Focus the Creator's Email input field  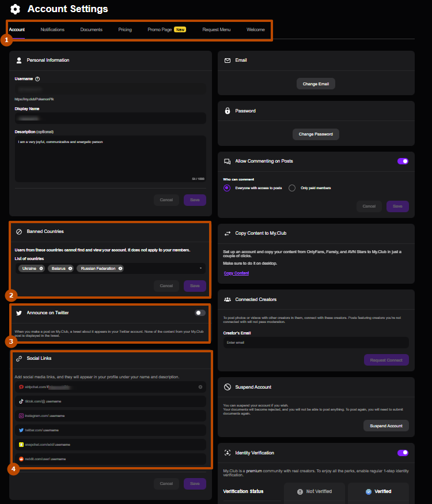coord(316,343)
